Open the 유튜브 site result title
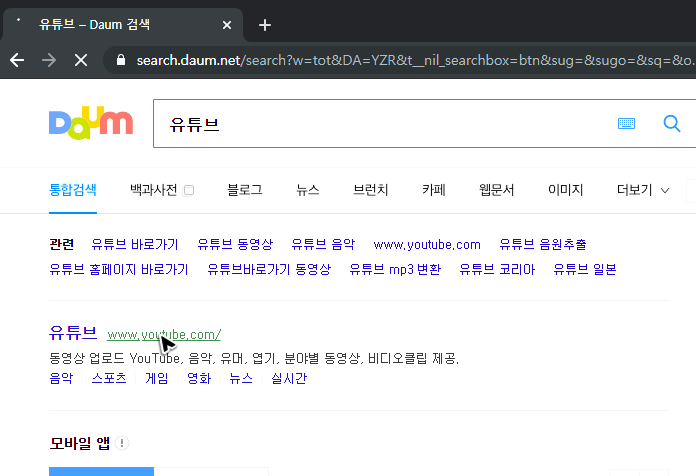This screenshot has height=476, width=696. point(73,333)
